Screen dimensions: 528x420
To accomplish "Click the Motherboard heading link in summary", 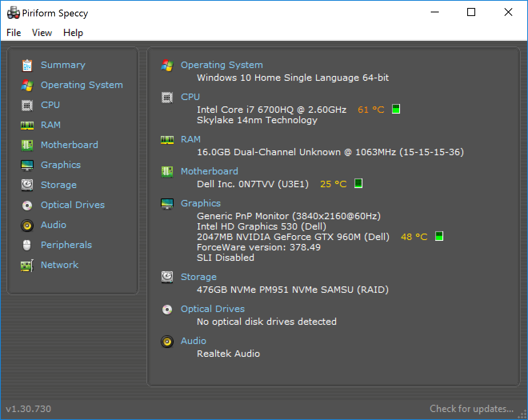I will point(209,171).
